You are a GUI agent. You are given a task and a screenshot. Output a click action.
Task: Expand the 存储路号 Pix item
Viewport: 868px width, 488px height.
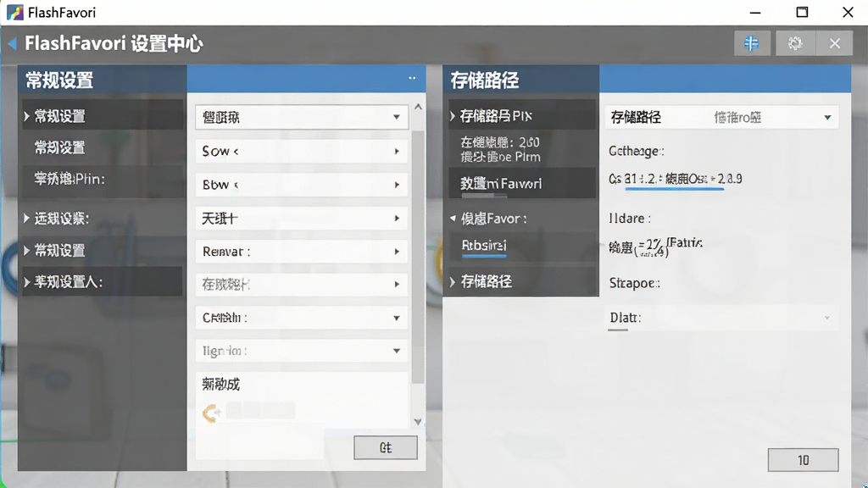(x=453, y=115)
